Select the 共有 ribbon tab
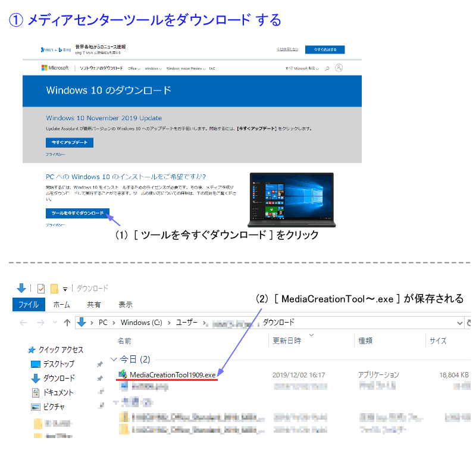 (94, 304)
